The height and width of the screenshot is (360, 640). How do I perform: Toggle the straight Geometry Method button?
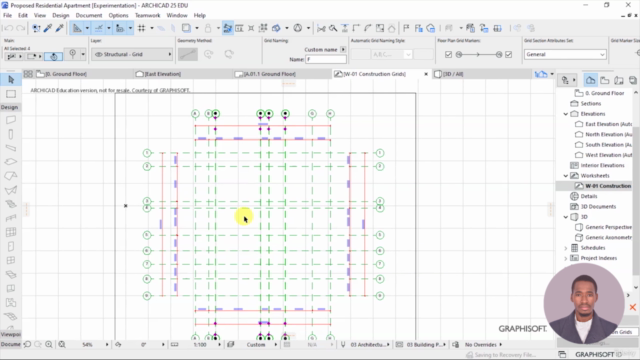(188, 54)
